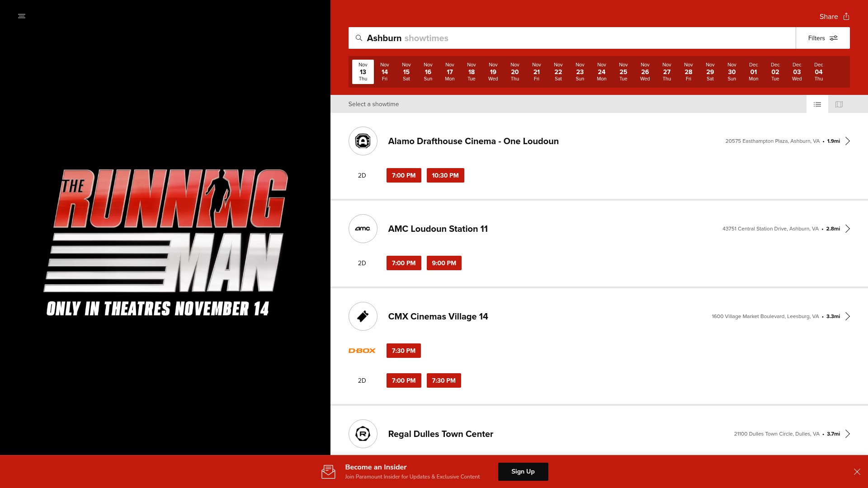Expand Alamo Drafthouse theater details arrow
The image size is (868, 488).
[x=848, y=141]
